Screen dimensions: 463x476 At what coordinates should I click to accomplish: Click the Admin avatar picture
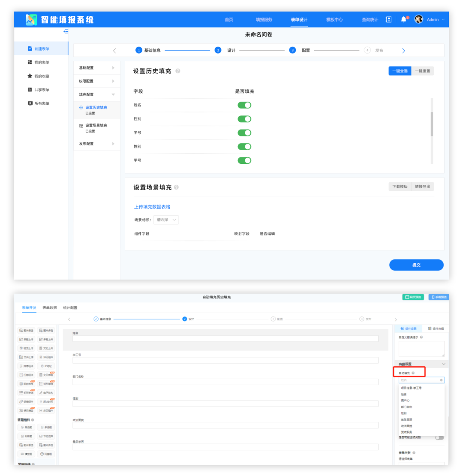pyautogui.click(x=419, y=19)
